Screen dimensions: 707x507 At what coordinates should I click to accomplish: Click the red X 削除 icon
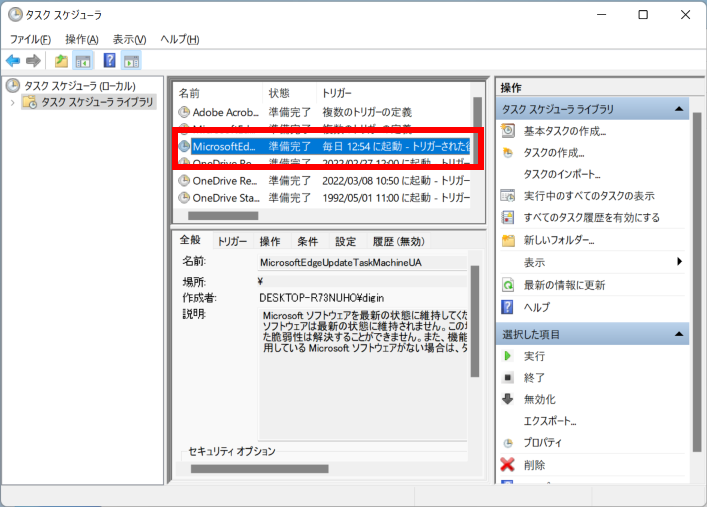tap(508, 465)
